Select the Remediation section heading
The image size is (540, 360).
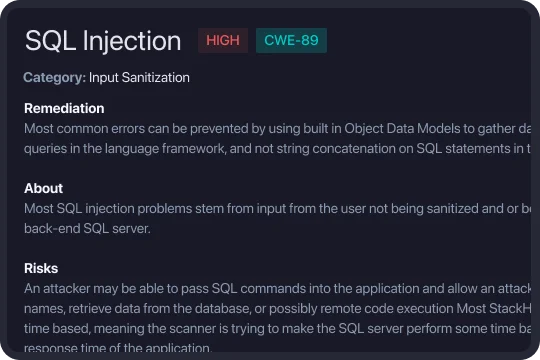pyautogui.click(x=64, y=109)
